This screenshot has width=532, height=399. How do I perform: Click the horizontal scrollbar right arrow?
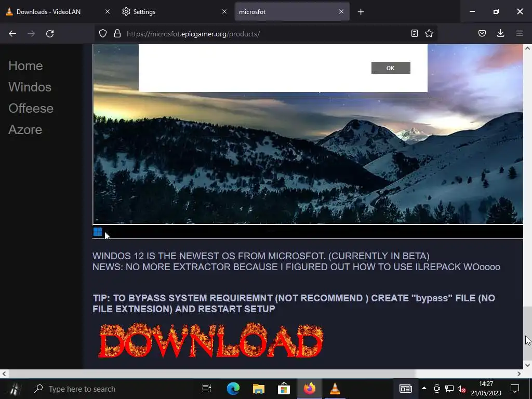519,374
